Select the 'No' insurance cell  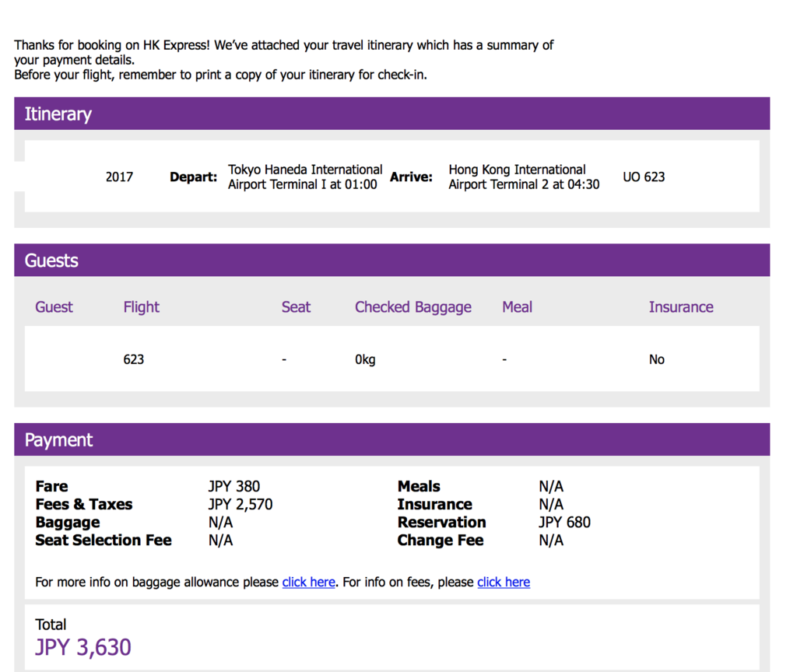656,359
